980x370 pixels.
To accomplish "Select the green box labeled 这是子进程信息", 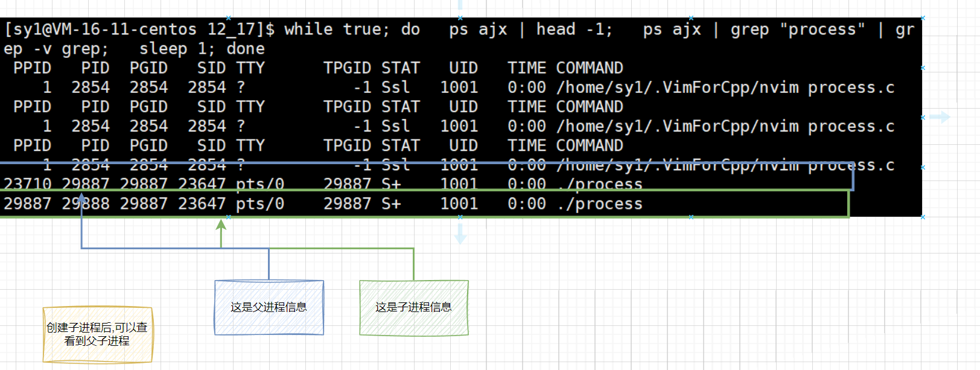I will click(414, 307).
